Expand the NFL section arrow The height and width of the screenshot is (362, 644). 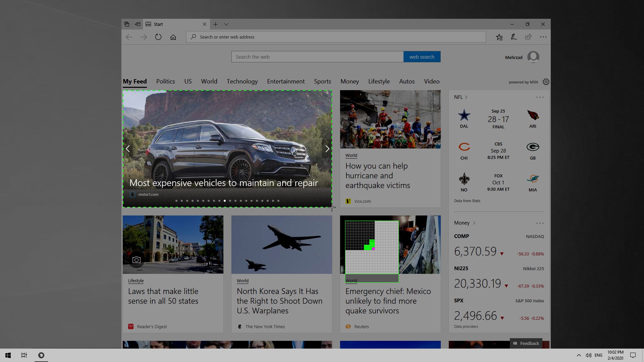coord(466,97)
